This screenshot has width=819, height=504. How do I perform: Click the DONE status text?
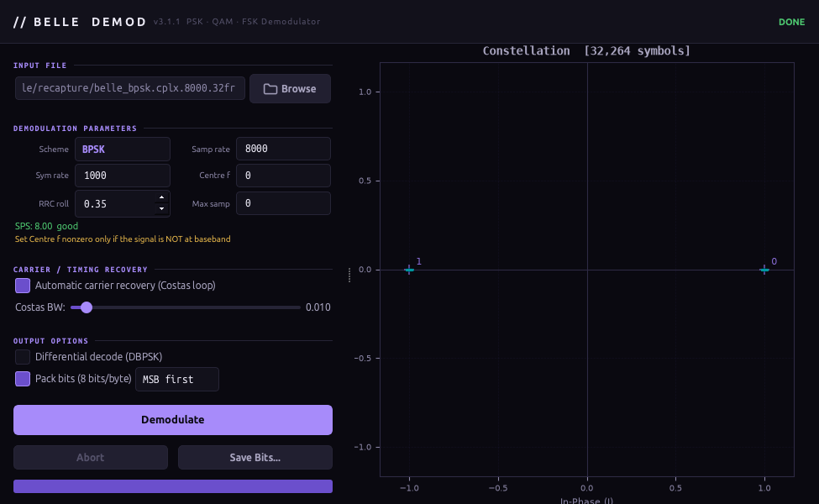pyautogui.click(x=791, y=22)
